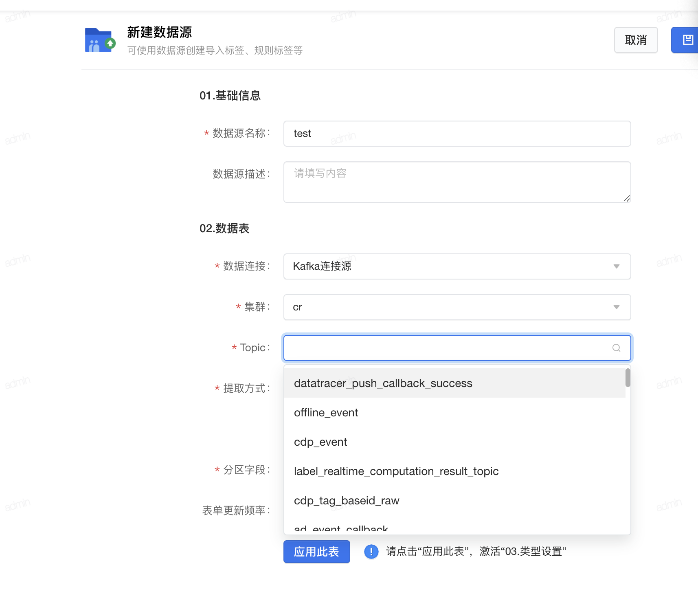Click the hint text about 03.类型设置

pos(476,552)
